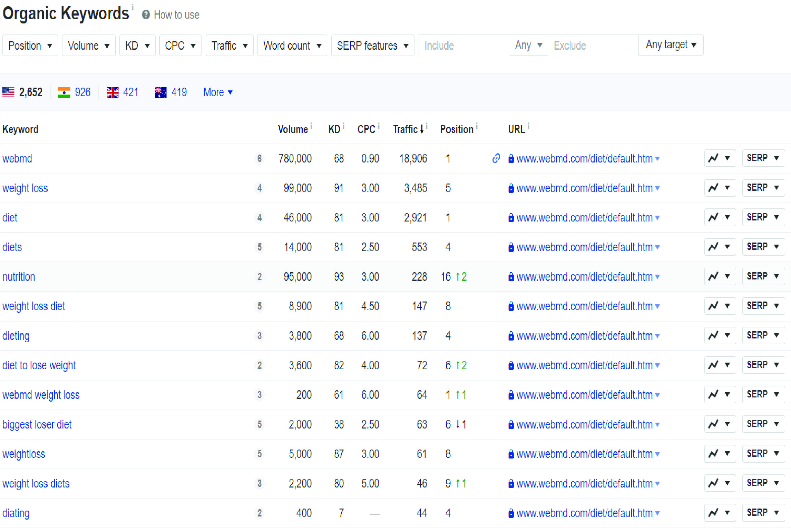791x532 pixels.
Task: Expand the Any target dropdown
Action: click(670, 45)
